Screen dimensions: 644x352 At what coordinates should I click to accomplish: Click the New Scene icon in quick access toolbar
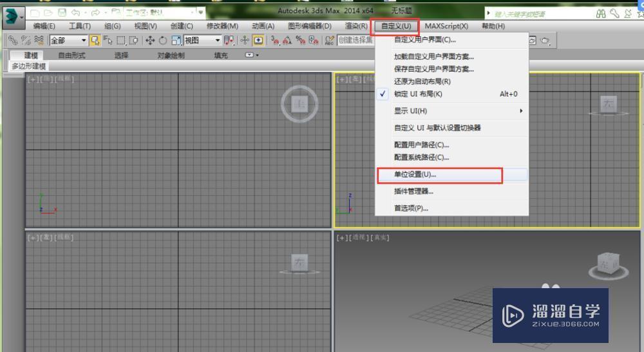[35, 13]
